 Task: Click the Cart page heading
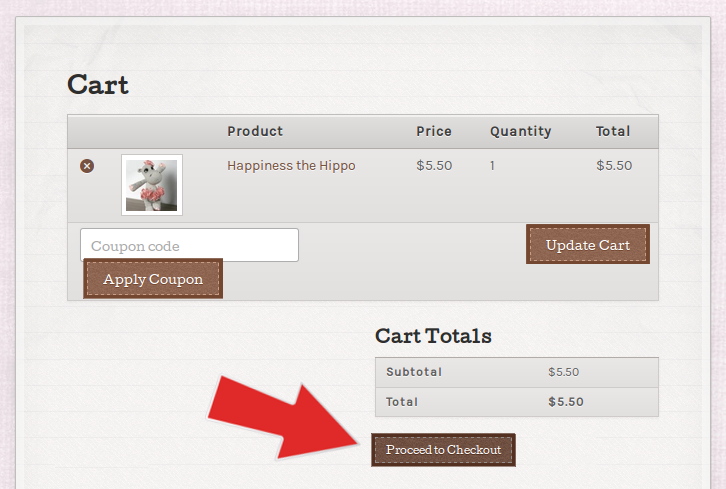point(98,85)
